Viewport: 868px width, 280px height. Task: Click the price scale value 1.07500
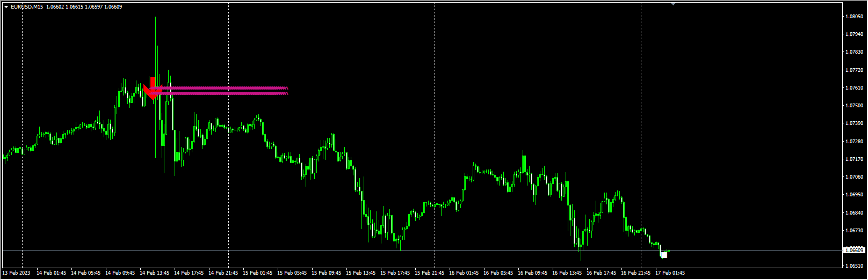[x=854, y=106]
